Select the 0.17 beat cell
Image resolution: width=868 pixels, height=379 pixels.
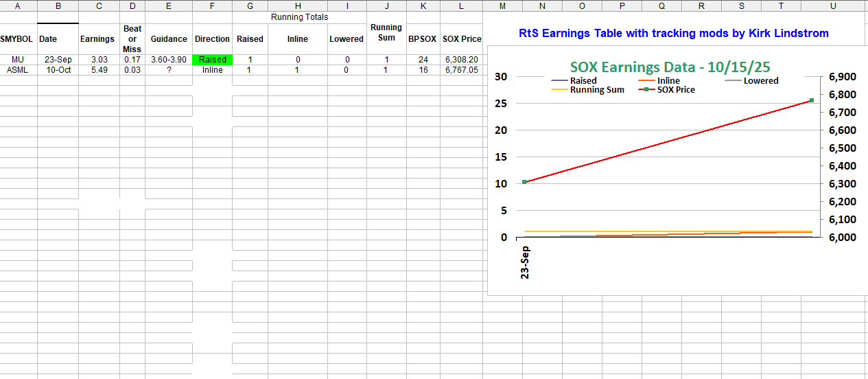point(132,60)
